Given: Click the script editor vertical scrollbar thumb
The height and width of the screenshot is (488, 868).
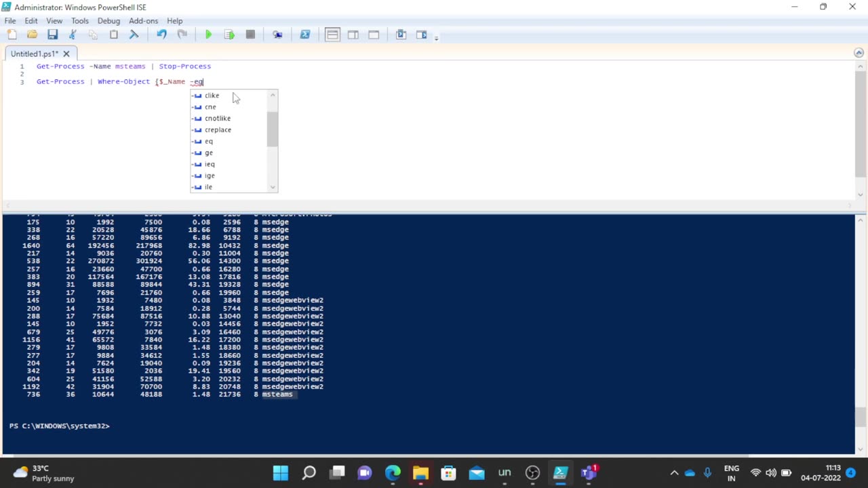Looking at the screenshot, I should tap(861, 123).
